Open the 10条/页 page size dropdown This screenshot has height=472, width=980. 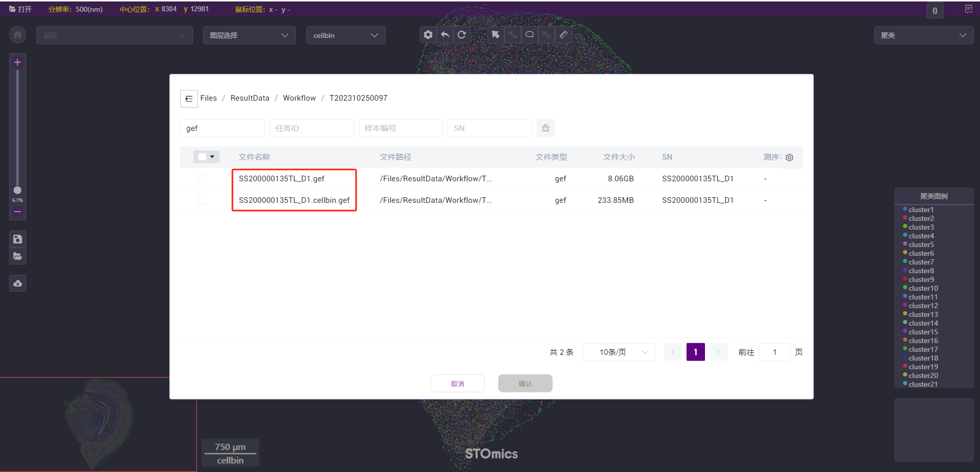pos(619,352)
